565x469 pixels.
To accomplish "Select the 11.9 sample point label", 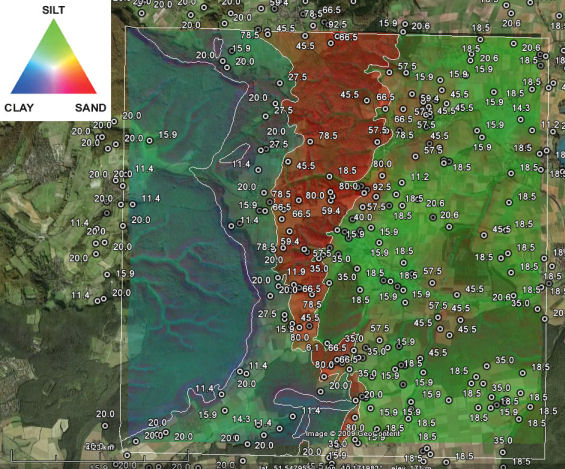I will coord(297,271).
